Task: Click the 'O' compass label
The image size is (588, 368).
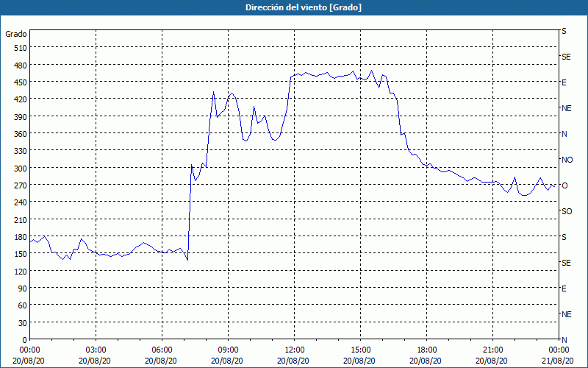Action: click(564, 185)
